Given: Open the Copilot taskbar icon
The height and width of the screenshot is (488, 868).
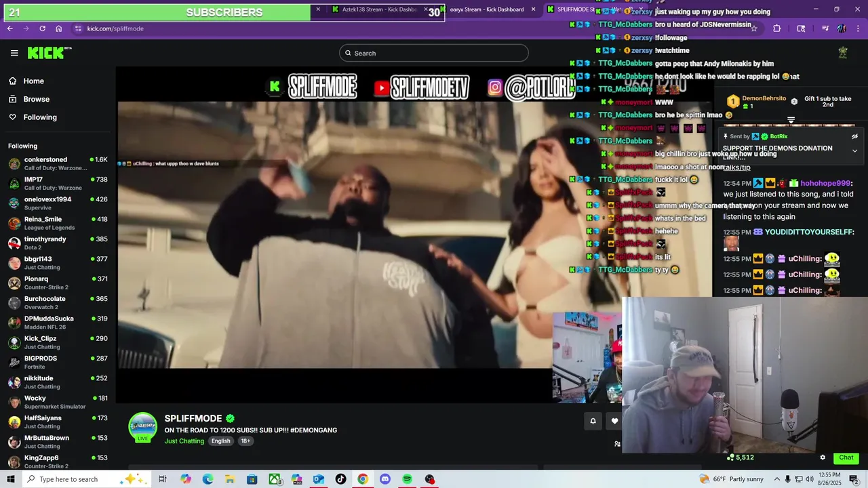Looking at the screenshot, I should 186,479.
